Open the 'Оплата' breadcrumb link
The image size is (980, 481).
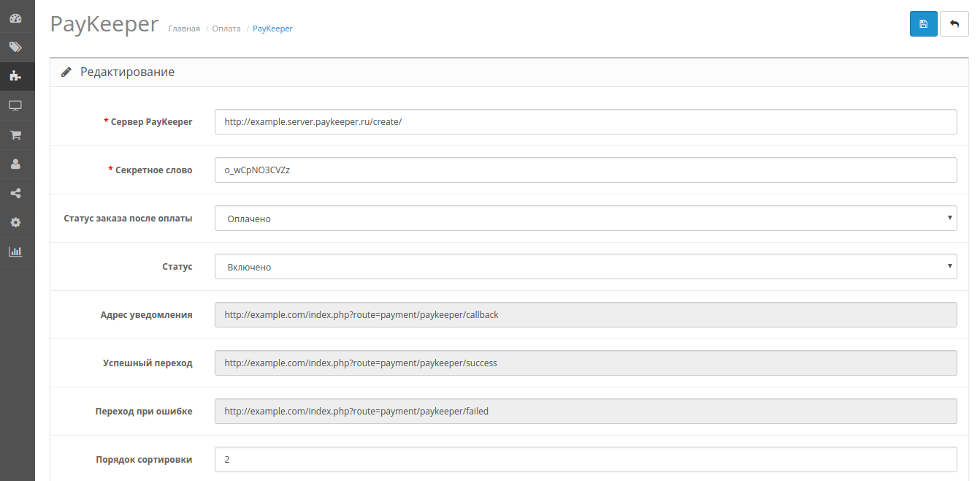[226, 29]
